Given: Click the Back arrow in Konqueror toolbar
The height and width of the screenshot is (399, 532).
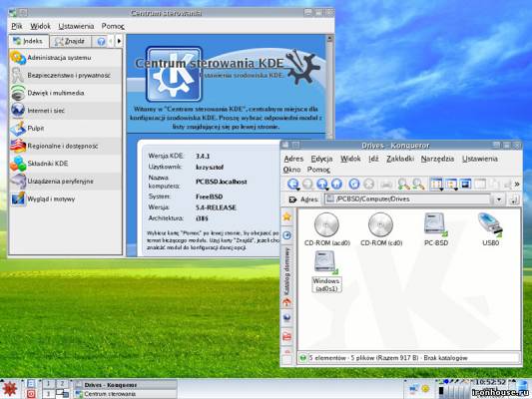Looking at the screenshot, I should coord(292,185).
